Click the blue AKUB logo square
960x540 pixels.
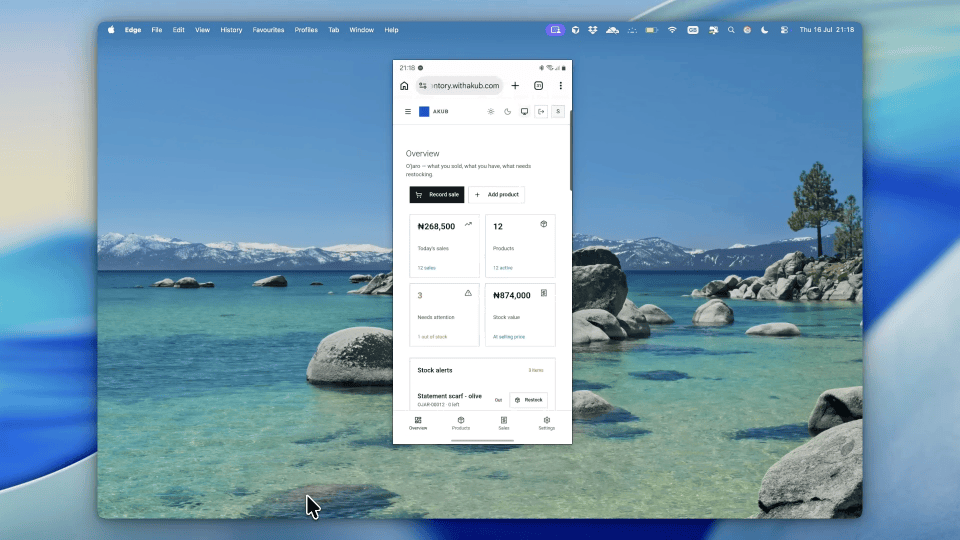[x=424, y=111]
